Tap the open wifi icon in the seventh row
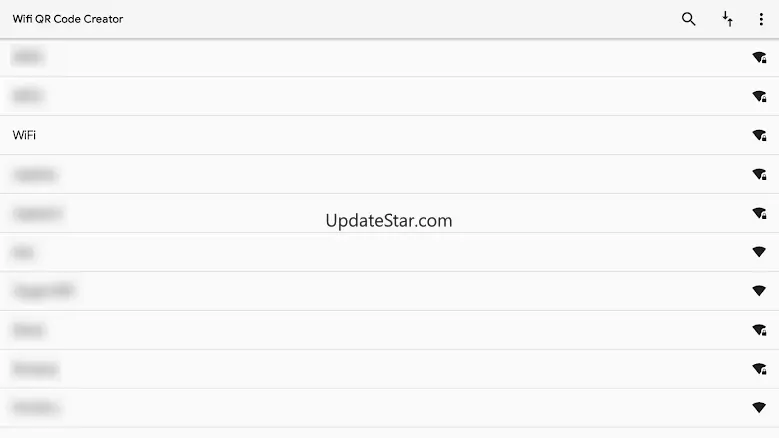The width and height of the screenshot is (779, 438). (x=759, y=291)
